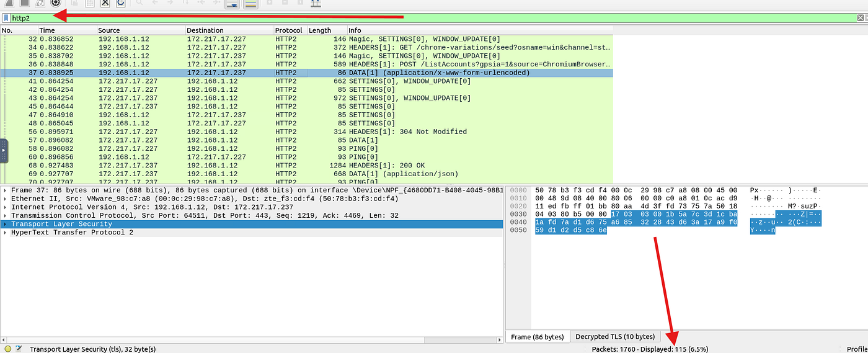The width and height of the screenshot is (868, 353).
Task: Toggle packet list colorization button
Action: click(250, 4)
